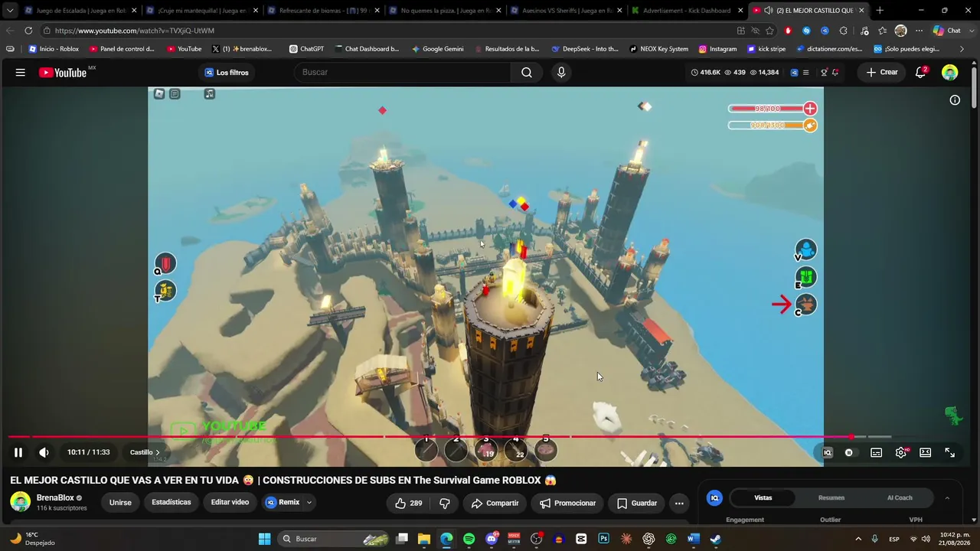Viewport: 980px width, 551px height.
Task: Open browser settings and more menu
Action: 919,31
